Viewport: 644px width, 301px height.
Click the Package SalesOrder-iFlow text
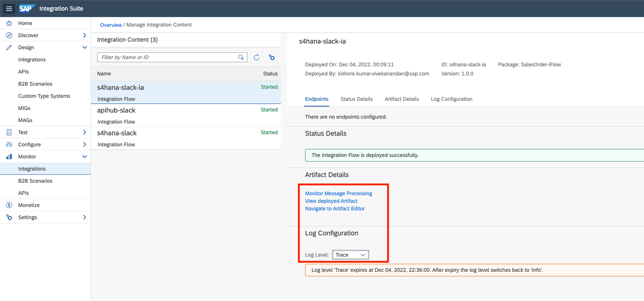coord(529,64)
